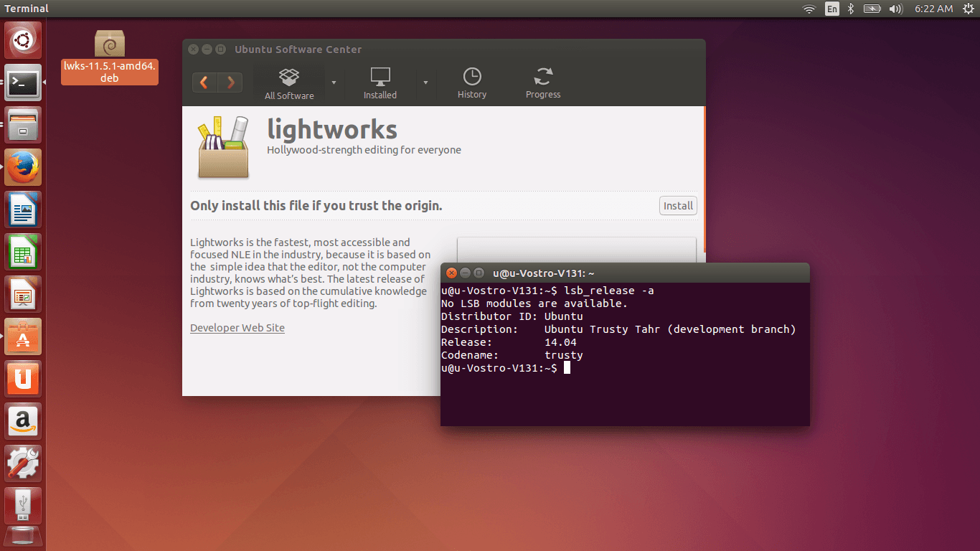This screenshot has width=980, height=551.
Task: Open Installed software section
Action: [x=380, y=84]
